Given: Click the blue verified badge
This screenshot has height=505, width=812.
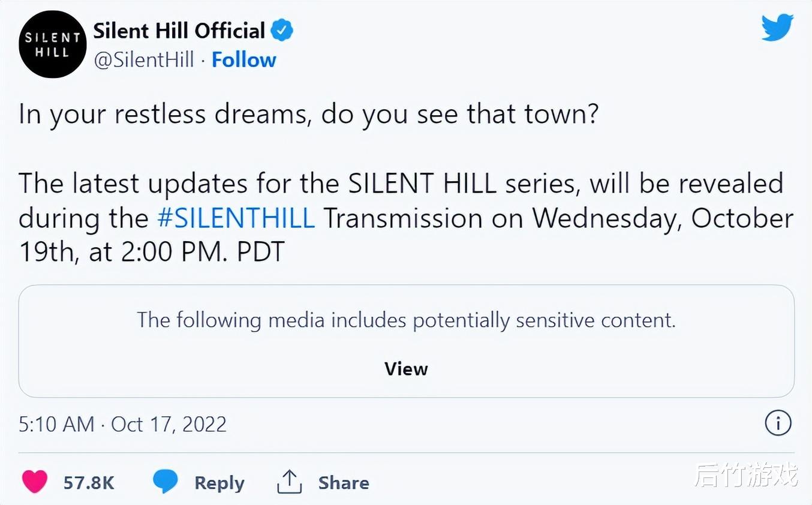Looking at the screenshot, I should tap(282, 31).
